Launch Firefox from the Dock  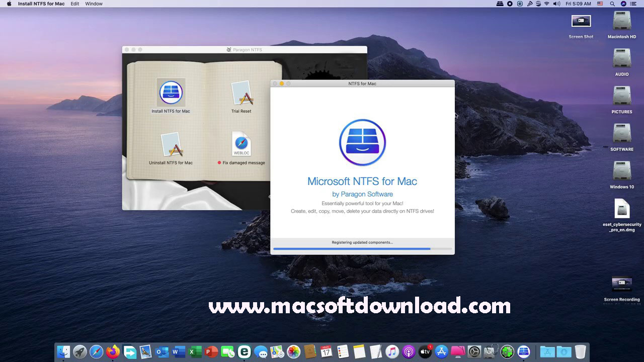[x=113, y=351]
